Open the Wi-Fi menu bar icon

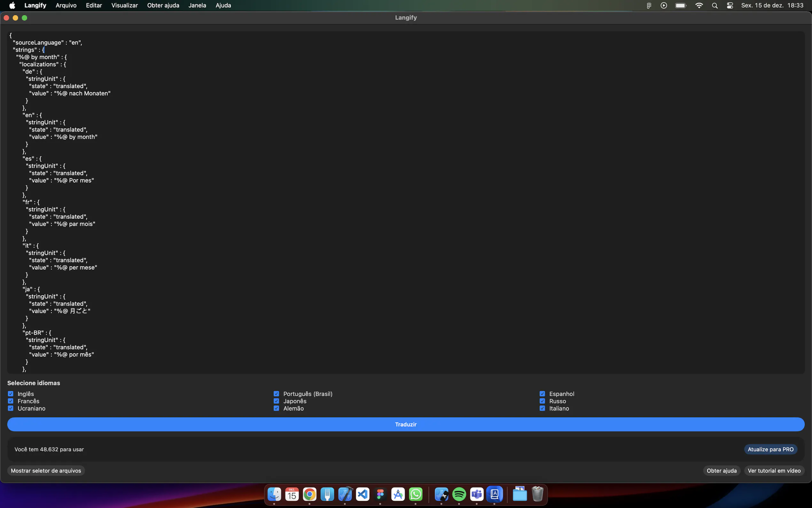pos(699,5)
